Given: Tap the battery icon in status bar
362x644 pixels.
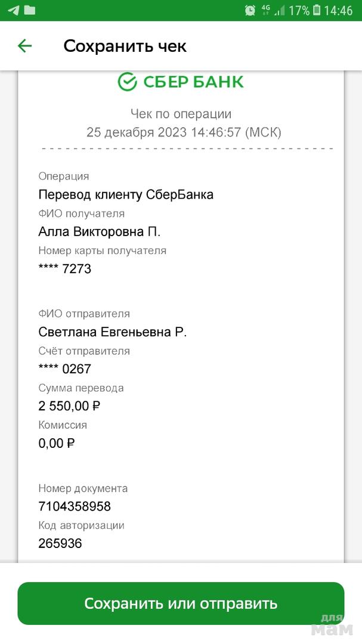Looking at the screenshot, I should (x=317, y=10).
